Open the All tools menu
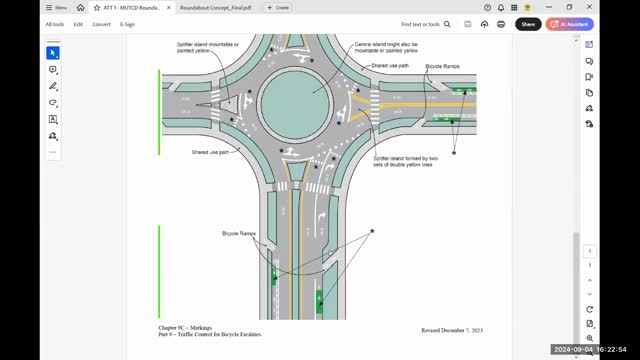Screen dimensions: 640x360 tap(55, 24)
